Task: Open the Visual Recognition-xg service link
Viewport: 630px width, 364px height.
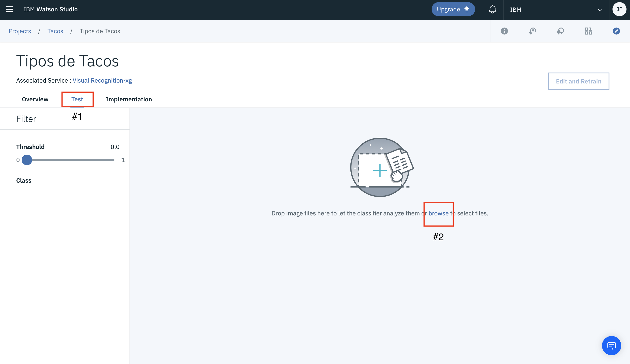Action: point(102,80)
